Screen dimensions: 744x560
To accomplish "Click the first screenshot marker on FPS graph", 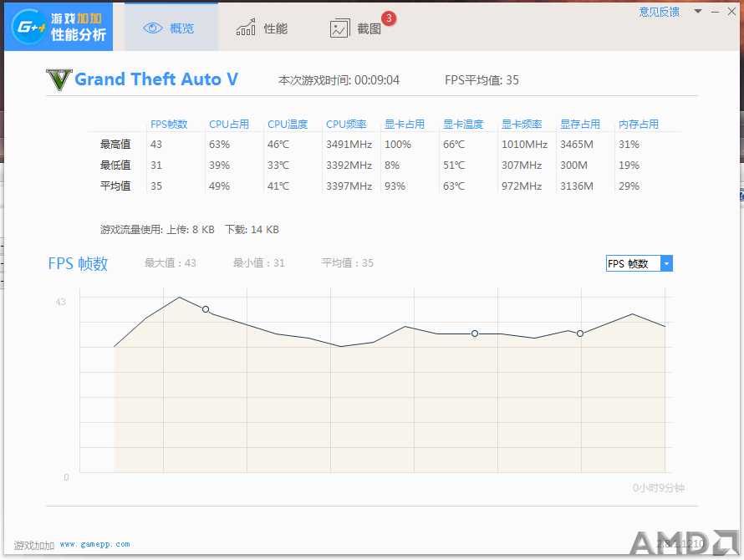I will pyautogui.click(x=206, y=309).
